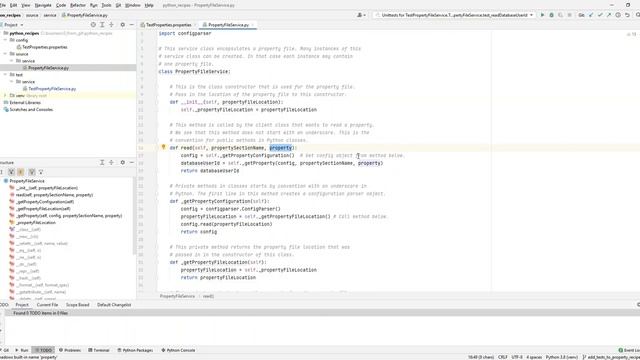
Task: Open the Help menu
Action: tap(149, 5)
